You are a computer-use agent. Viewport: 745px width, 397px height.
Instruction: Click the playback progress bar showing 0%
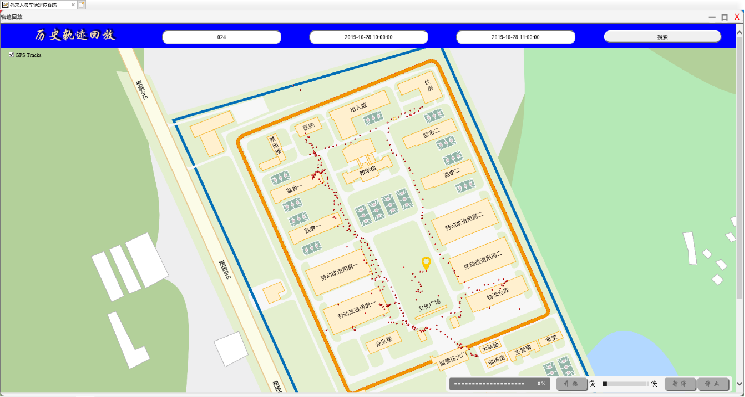point(499,384)
